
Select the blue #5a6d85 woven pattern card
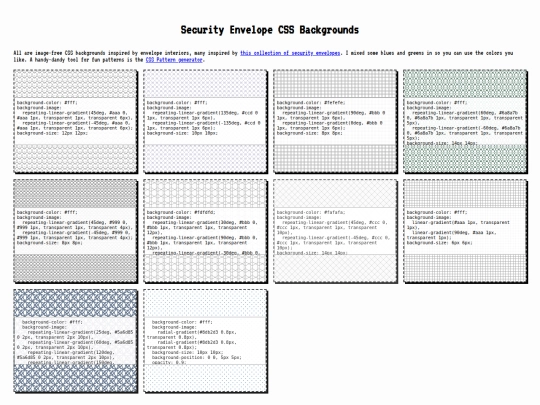coord(75,341)
